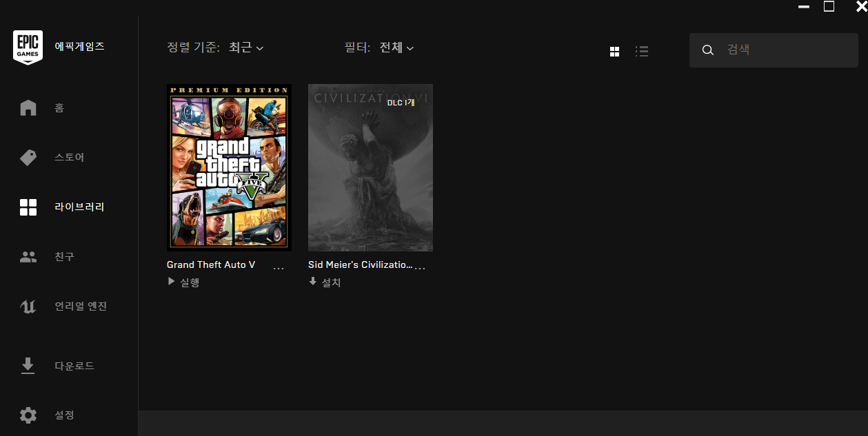Image resolution: width=868 pixels, height=436 pixels.
Task: Switch to grid view layout
Action: click(x=615, y=52)
